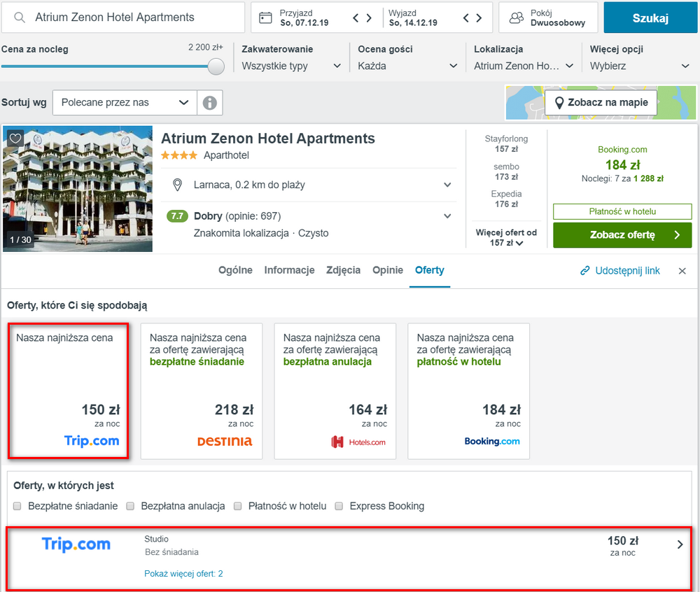The height and width of the screenshot is (592, 700).
Task: Click the next-day arrow for Przyjazd date
Action: (369, 18)
